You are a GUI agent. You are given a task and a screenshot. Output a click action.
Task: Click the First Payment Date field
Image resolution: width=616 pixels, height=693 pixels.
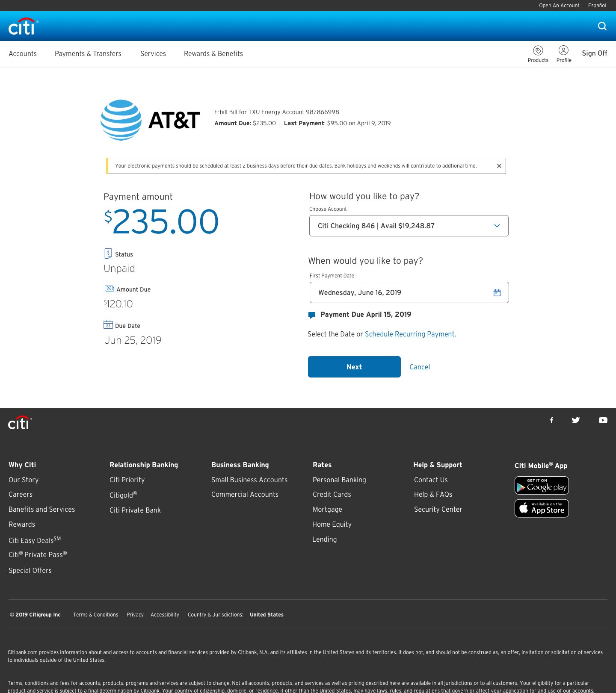pyautogui.click(x=409, y=292)
